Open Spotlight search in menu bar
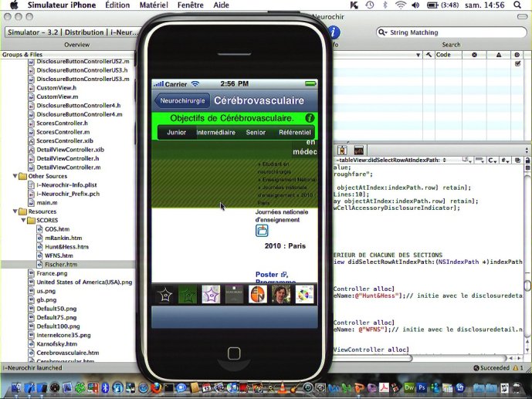 517,5
